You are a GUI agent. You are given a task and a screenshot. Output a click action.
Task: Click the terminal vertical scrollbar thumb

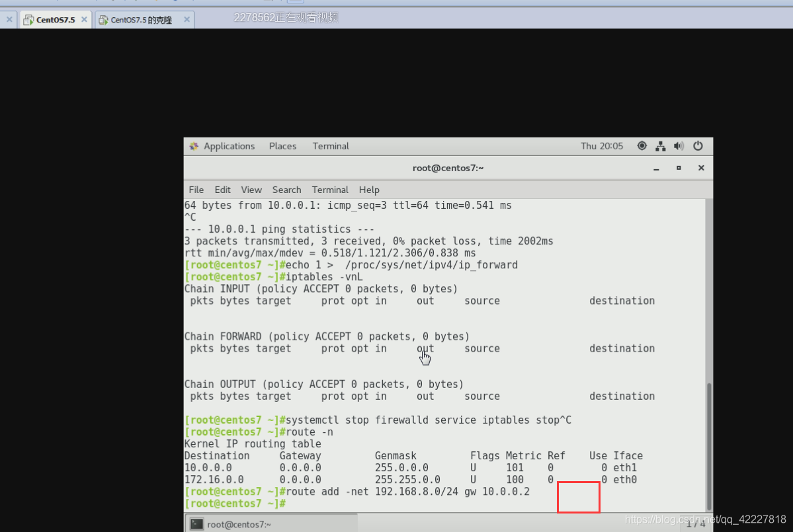pyautogui.click(x=709, y=447)
